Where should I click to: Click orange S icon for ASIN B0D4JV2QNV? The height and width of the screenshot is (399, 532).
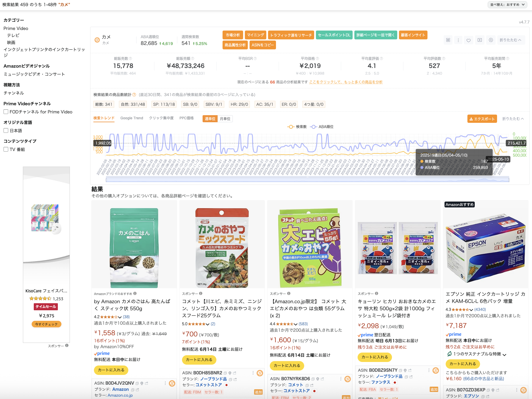coord(172,383)
